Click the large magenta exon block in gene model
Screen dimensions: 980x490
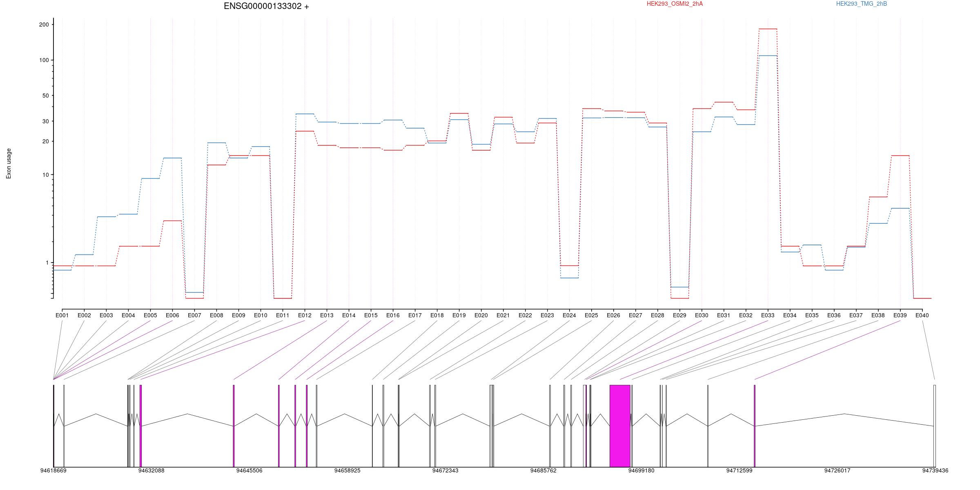620,426
